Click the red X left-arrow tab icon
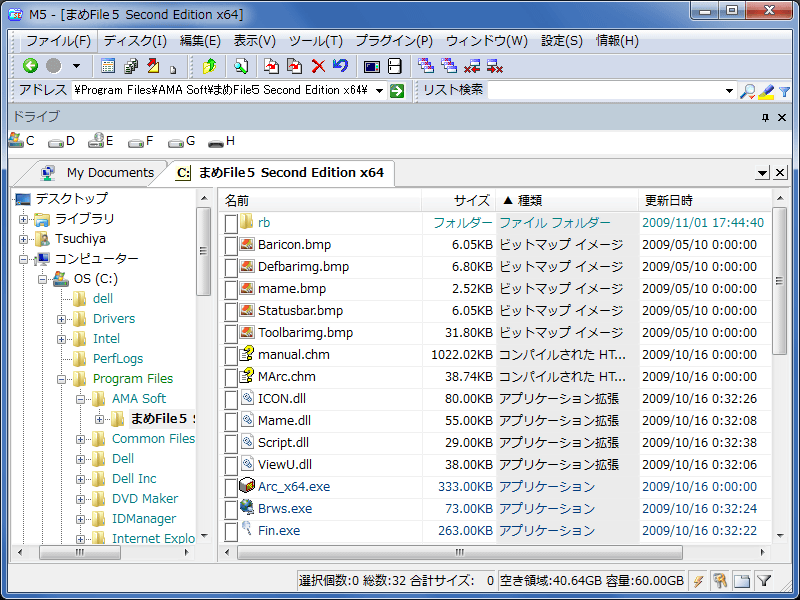The width and height of the screenshot is (800, 600). click(x=472, y=66)
